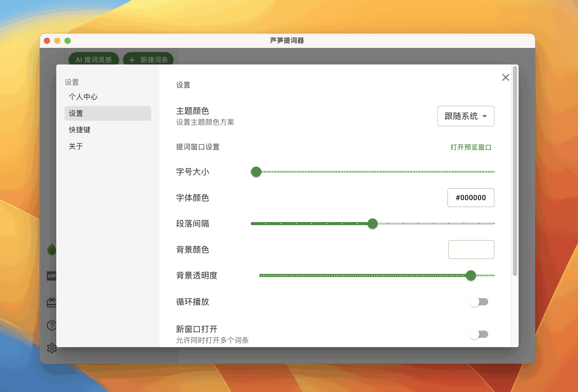Click the 段落间隔 slider handle
The width and height of the screenshot is (578, 392).
pyautogui.click(x=373, y=224)
